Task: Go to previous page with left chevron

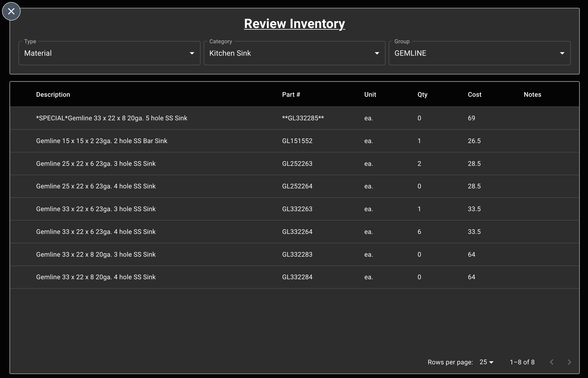Action: (551, 362)
